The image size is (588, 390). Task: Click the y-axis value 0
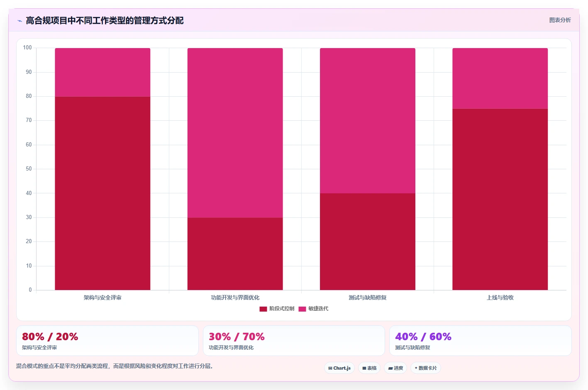[30, 290]
